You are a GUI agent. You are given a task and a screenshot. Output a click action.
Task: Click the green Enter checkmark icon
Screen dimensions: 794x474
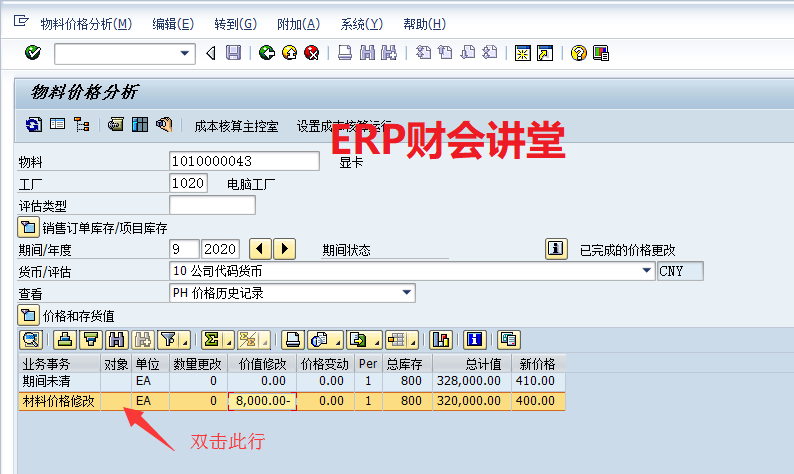pos(32,53)
